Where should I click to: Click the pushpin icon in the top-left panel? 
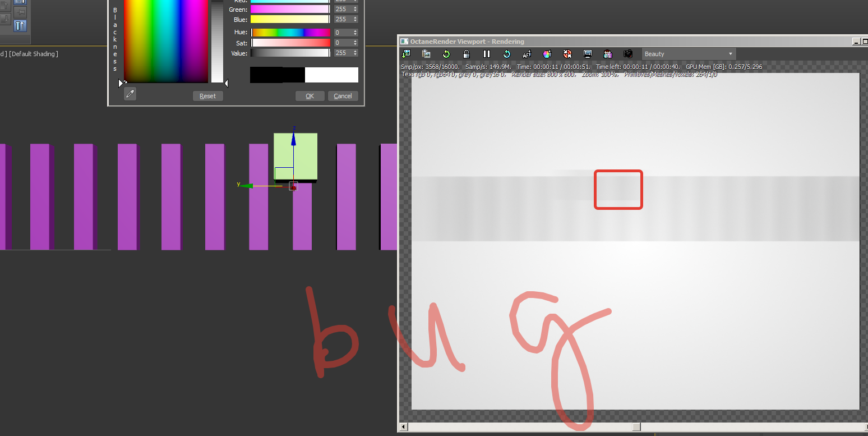point(21,12)
